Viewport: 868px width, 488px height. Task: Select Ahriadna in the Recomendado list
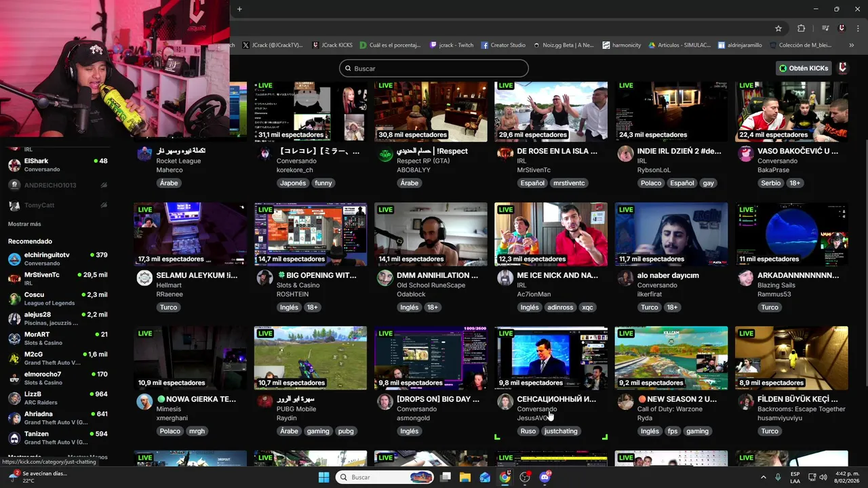pyautogui.click(x=58, y=418)
